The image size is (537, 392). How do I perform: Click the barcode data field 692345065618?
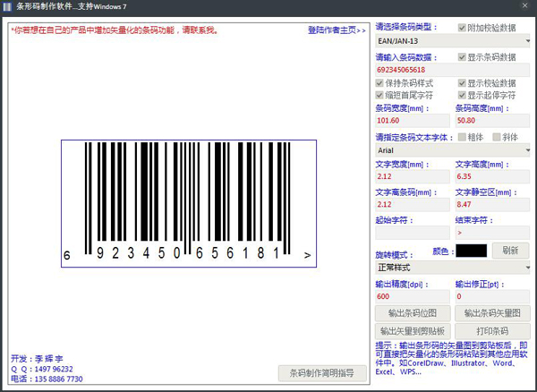(x=452, y=70)
